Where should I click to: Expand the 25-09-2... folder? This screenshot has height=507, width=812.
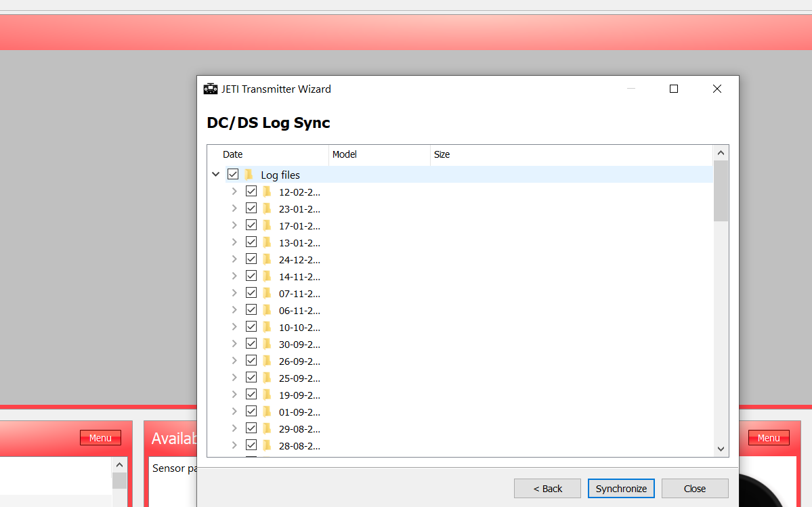234,378
